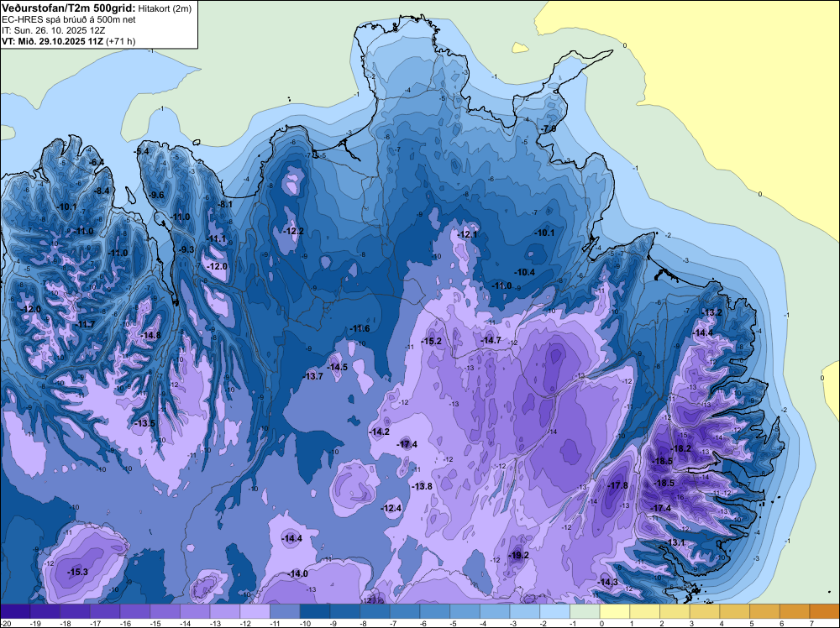This screenshot has height=628, width=840.
Task: Pick the orange legend swatch right of 7
Action: 825,611
